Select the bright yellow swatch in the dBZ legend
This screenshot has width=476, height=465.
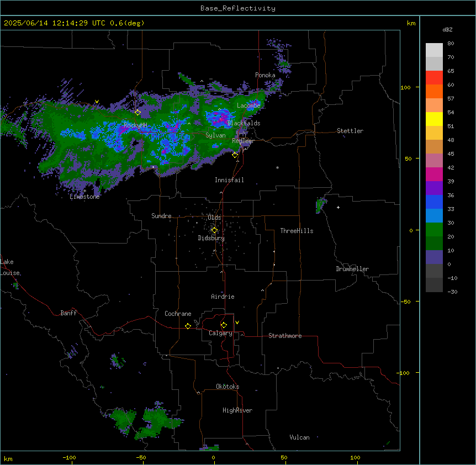tap(434, 119)
